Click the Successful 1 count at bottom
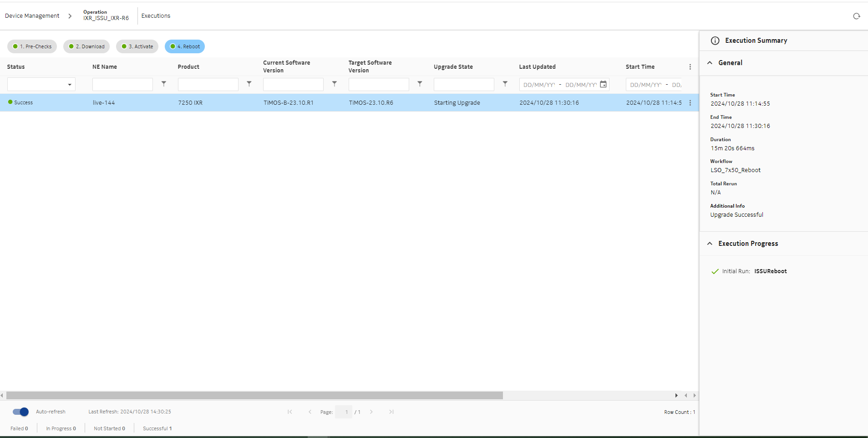 click(x=157, y=428)
